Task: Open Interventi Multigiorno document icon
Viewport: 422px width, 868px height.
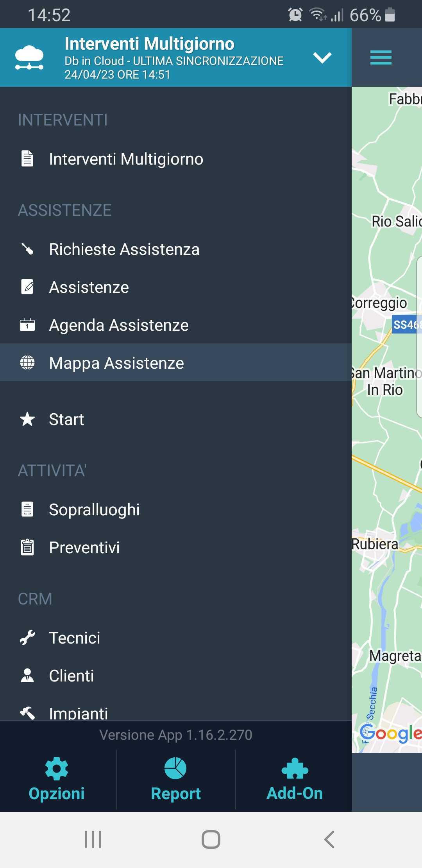Action: point(27,159)
